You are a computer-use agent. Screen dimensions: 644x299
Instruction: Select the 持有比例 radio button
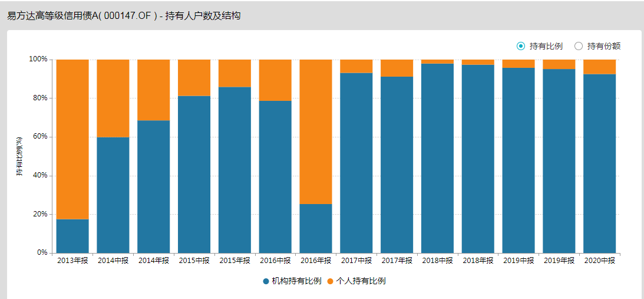(x=521, y=46)
